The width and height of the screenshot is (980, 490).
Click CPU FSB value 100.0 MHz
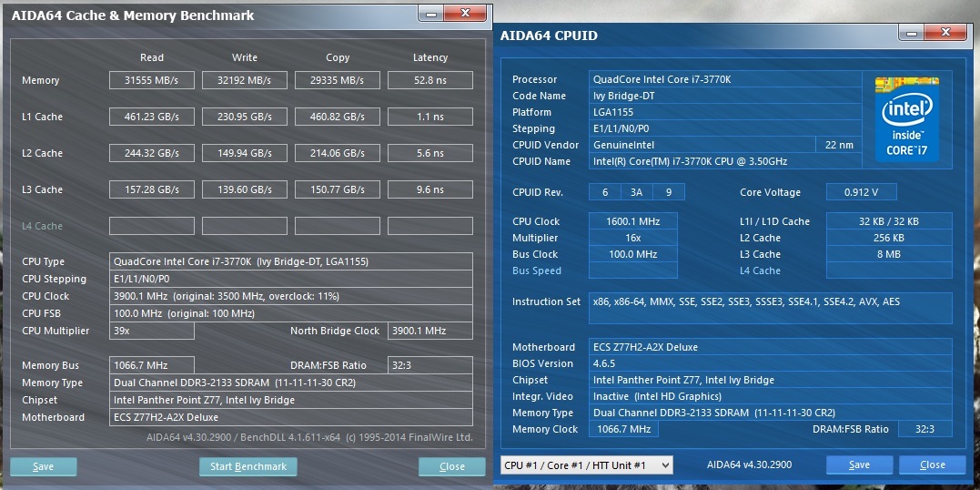(x=290, y=313)
